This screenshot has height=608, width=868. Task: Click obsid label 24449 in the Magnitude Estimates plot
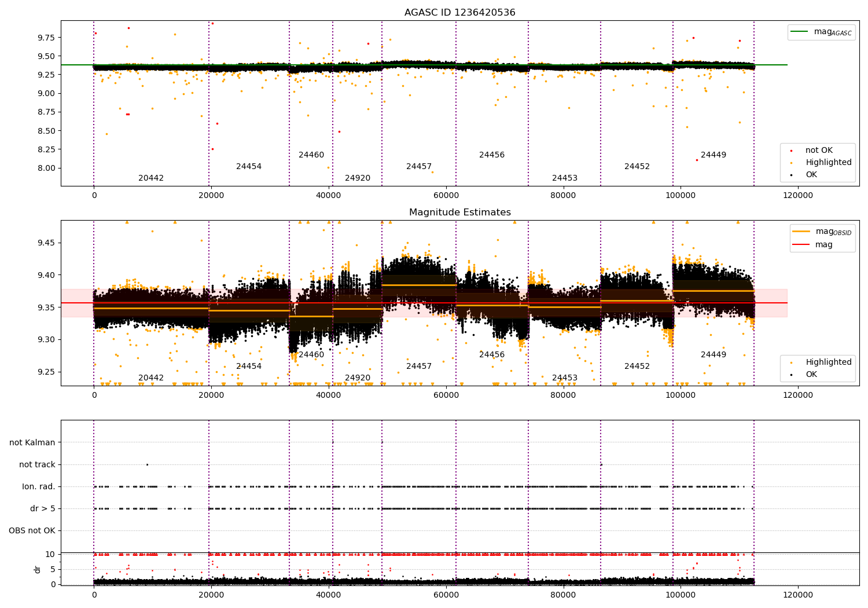click(713, 355)
